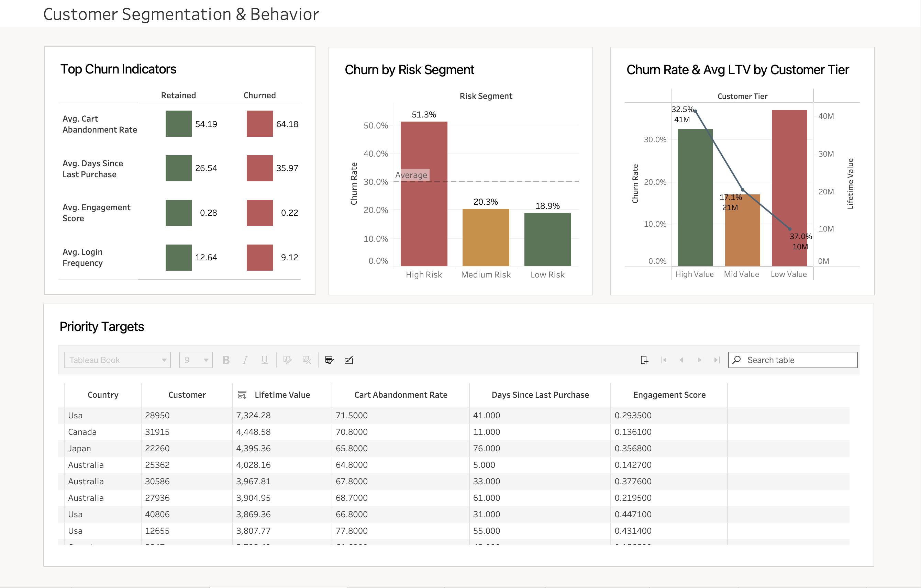The width and height of the screenshot is (921, 588).
Task: Open the font size 9 dropdown
Action: (x=196, y=360)
